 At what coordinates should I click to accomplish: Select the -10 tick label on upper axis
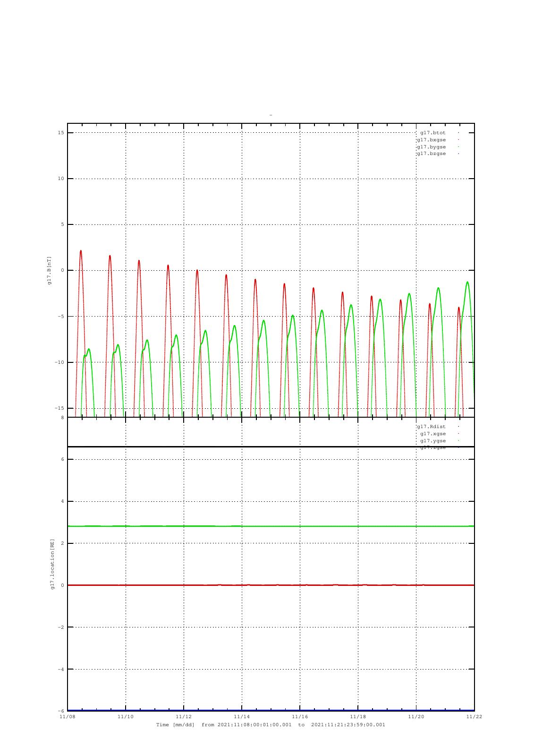[x=60, y=362]
